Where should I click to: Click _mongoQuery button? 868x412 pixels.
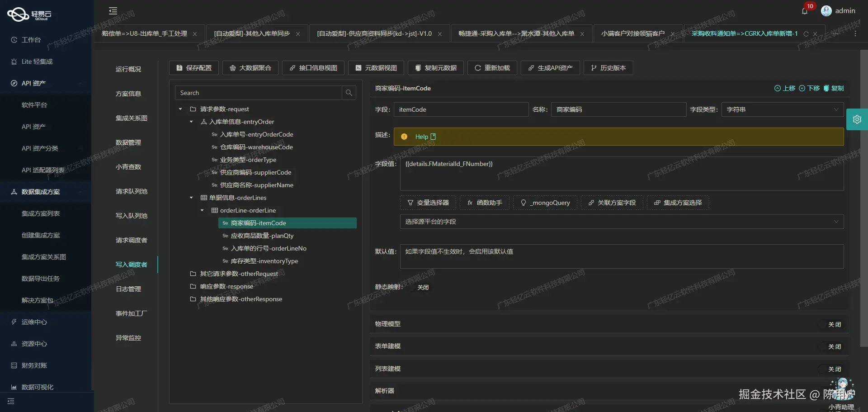545,203
